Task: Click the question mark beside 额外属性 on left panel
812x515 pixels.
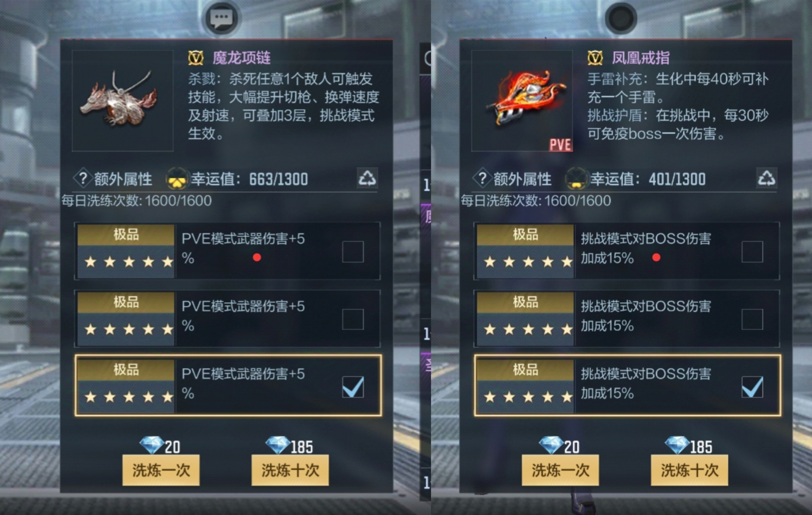Action: point(83,178)
